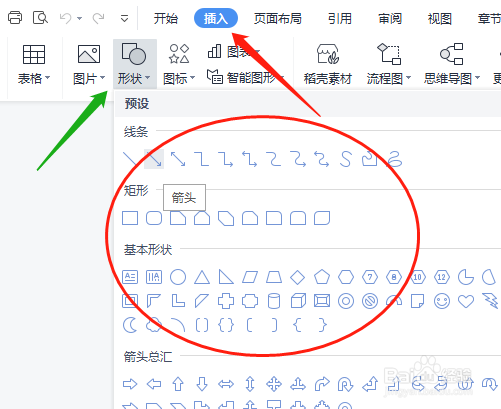Open 稻壳素材 resources
The width and height of the screenshot is (501, 409).
[x=328, y=64]
